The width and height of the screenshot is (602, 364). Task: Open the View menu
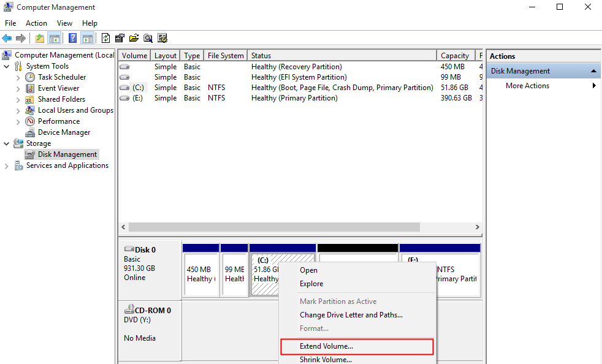(x=64, y=23)
